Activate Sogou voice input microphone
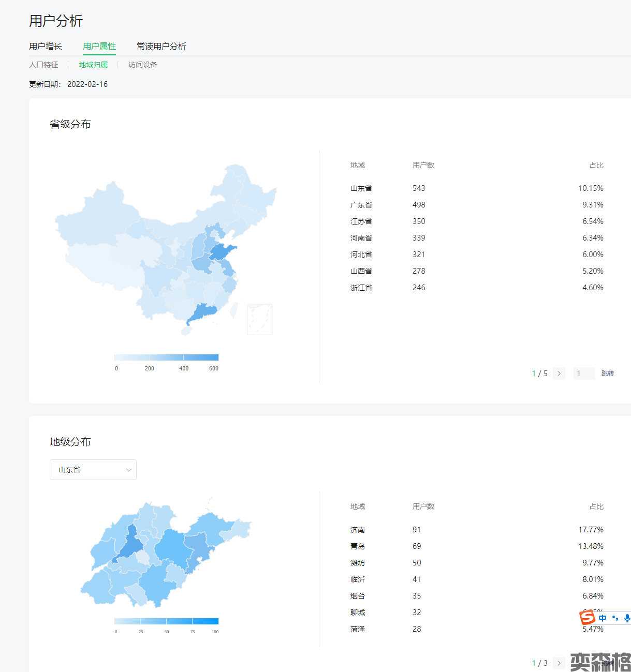Image resolution: width=631 pixels, height=672 pixels. [x=627, y=618]
